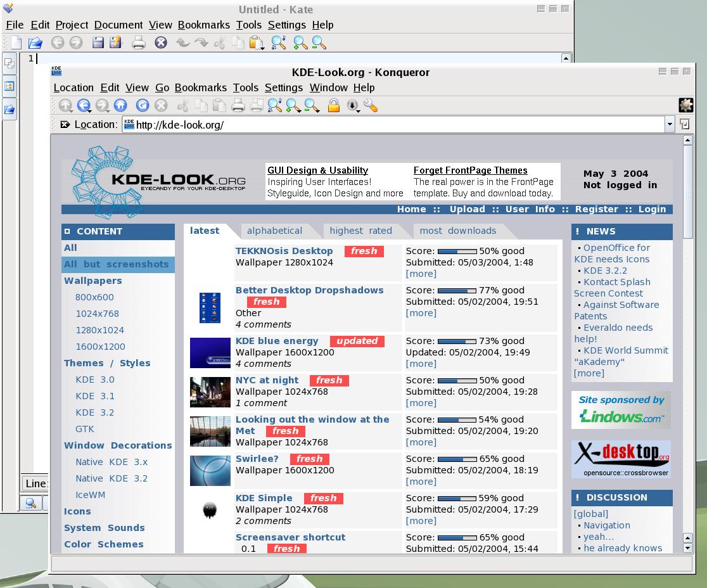The height and width of the screenshot is (588, 707).
Task: Click the Save As icon in Kate toolbar
Action: point(116,43)
